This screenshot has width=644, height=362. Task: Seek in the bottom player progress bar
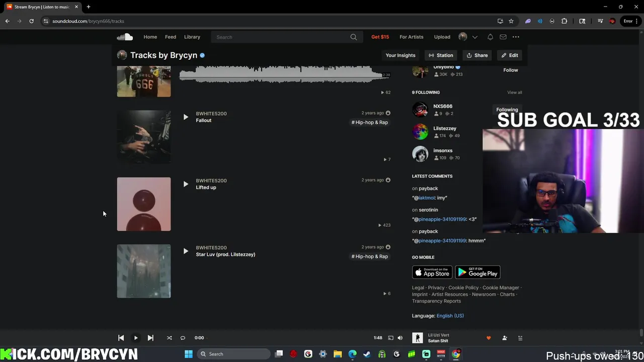click(x=289, y=338)
